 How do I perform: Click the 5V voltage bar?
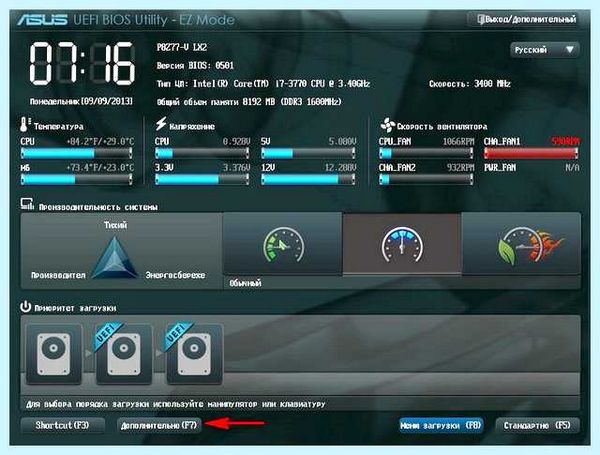point(308,154)
